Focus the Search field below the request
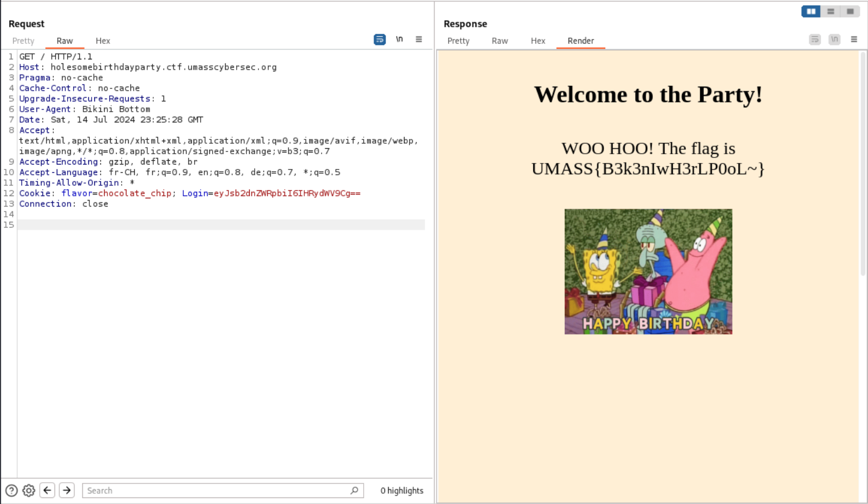868x504 pixels. (223, 490)
